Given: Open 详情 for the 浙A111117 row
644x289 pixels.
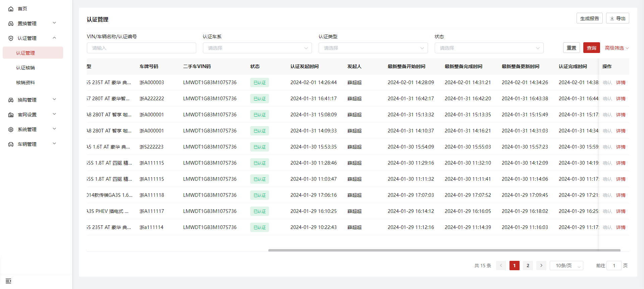Looking at the screenshot, I should coord(621,211).
